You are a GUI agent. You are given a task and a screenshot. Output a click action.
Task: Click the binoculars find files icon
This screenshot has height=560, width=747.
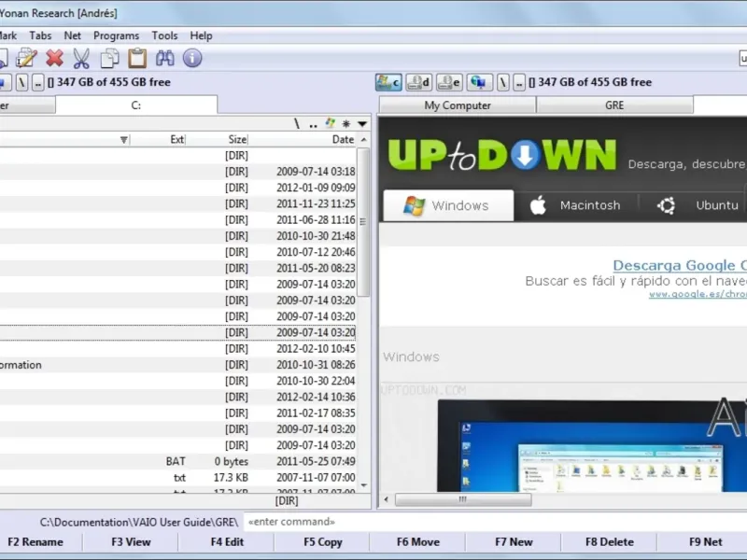[x=165, y=58]
